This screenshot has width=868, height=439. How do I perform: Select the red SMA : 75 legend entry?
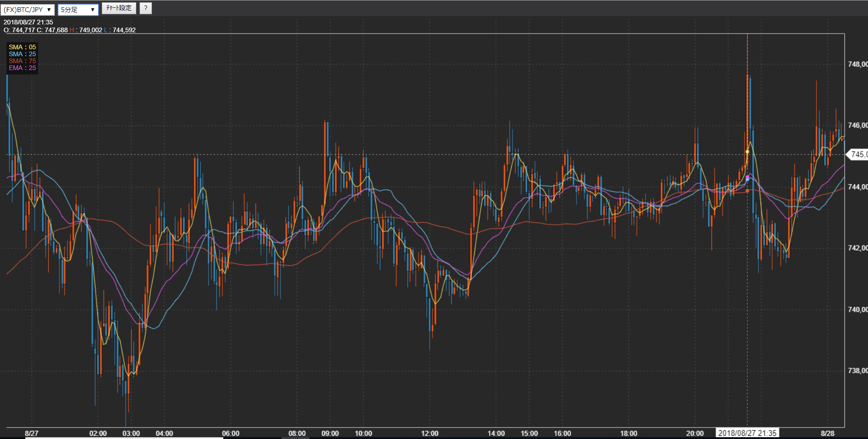pyautogui.click(x=22, y=61)
